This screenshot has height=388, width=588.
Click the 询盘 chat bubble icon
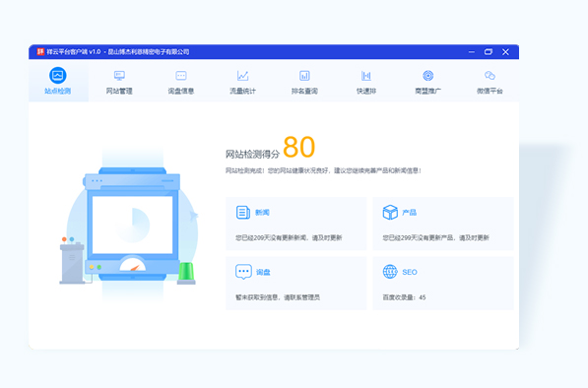[x=243, y=272]
